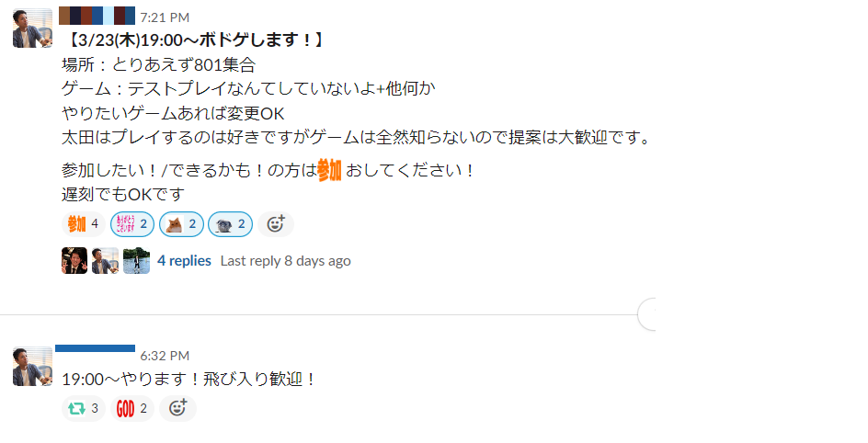Open the 4 replies thread
868x443 pixels.
pyautogui.click(x=184, y=260)
